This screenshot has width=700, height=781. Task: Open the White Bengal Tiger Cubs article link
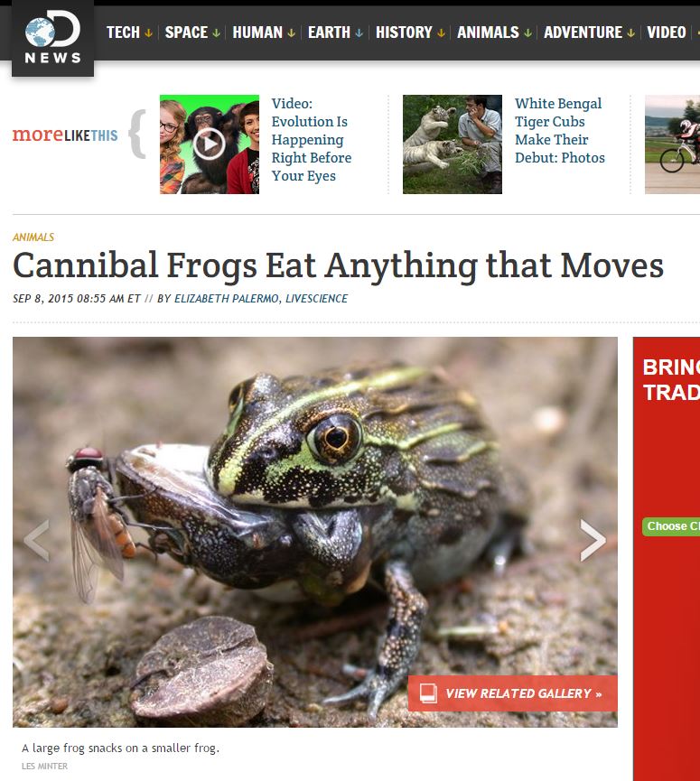[x=559, y=131]
